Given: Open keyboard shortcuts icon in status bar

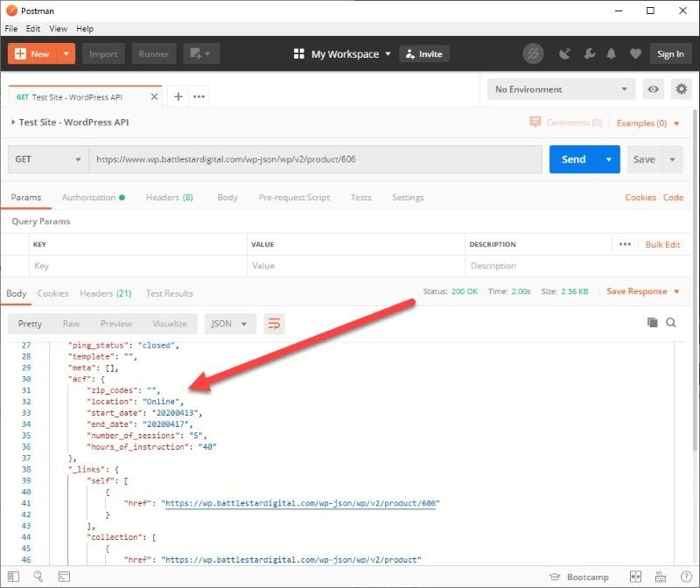Looking at the screenshot, I should coord(661,577).
